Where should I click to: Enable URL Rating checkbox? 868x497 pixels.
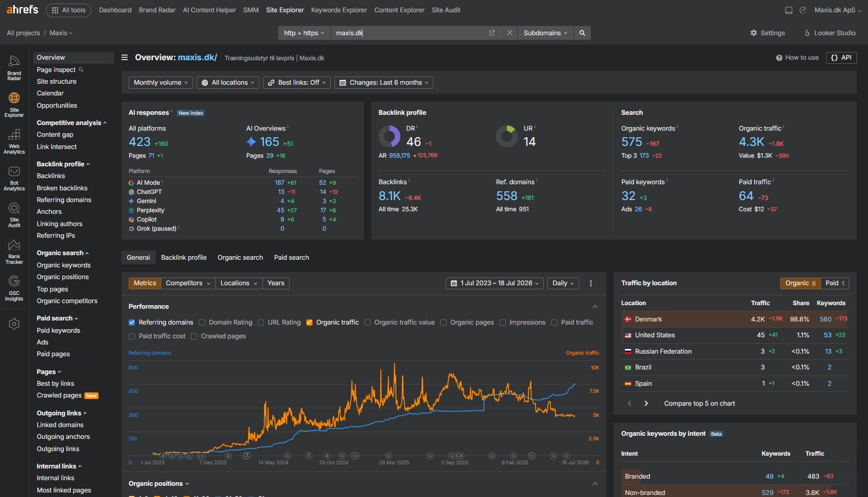[x=261, y=322]
